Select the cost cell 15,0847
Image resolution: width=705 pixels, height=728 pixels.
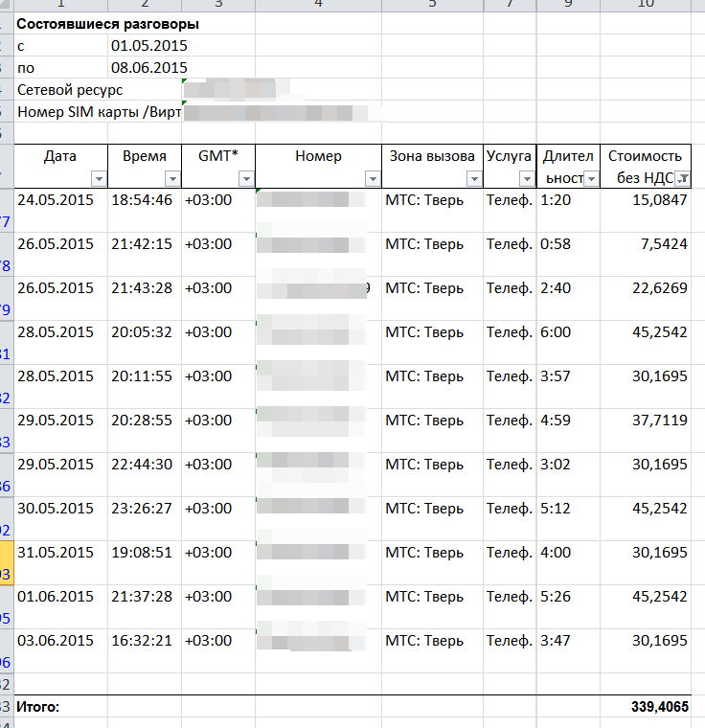click(646, 211)
